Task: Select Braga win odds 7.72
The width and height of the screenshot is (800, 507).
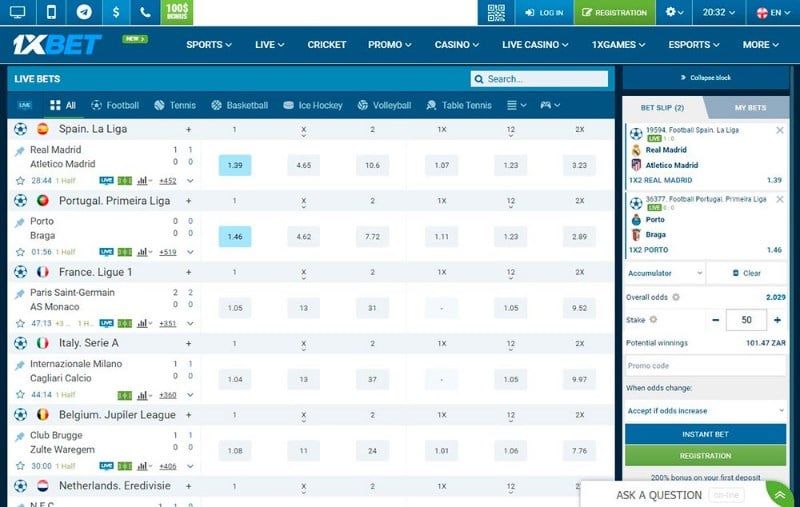Action: point(372,237)
